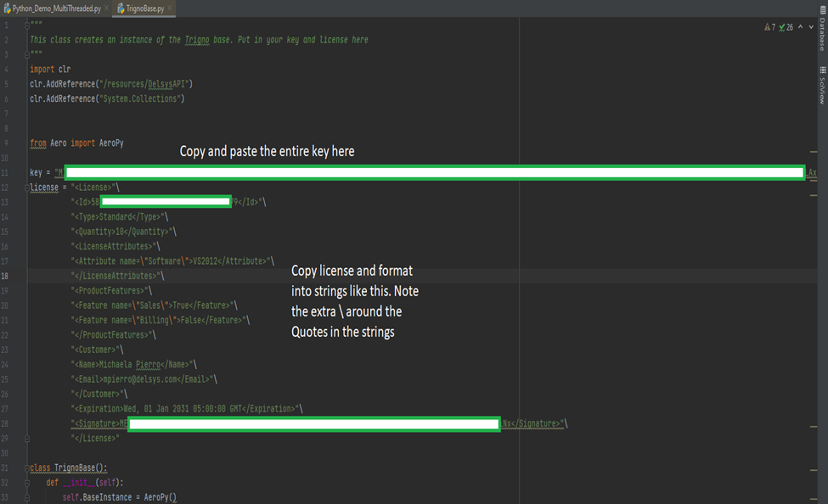Click the underlined license variable name

(42, 187)
